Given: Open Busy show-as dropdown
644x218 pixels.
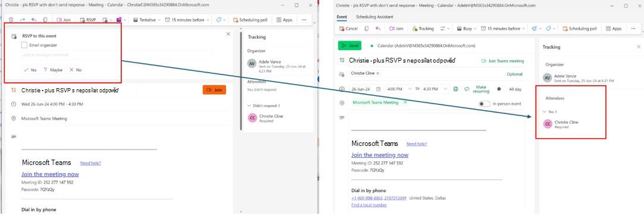Looking at the screenshot, I should pyautogui.click(x=467, y=29).
